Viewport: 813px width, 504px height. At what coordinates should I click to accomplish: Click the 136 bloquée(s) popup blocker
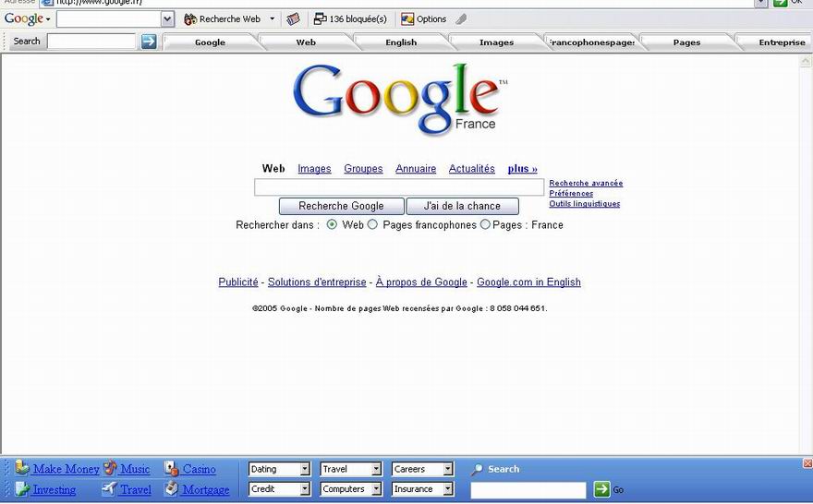350,19
